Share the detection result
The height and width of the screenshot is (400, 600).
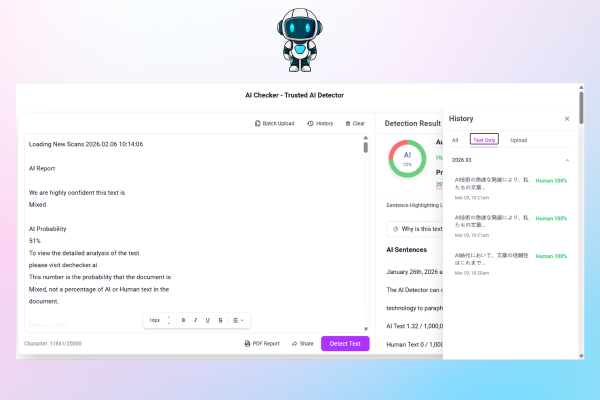(303, 343)
